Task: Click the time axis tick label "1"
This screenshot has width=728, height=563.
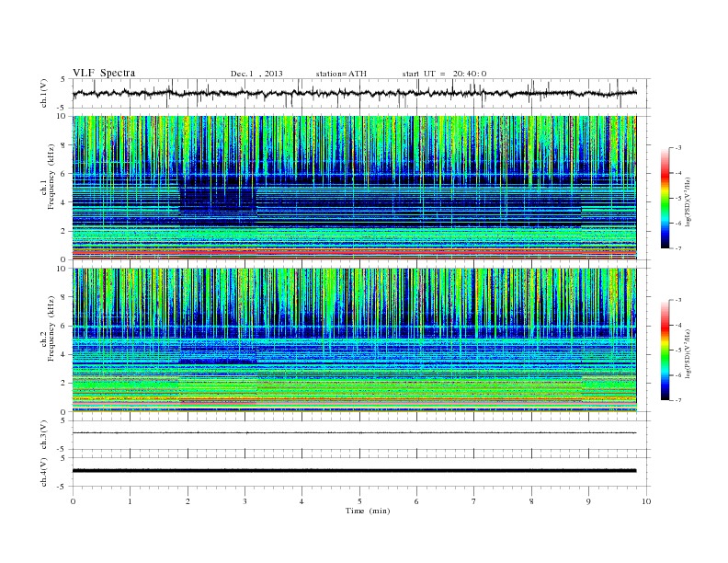Action: pyautogui.click(x=130, y=501)
